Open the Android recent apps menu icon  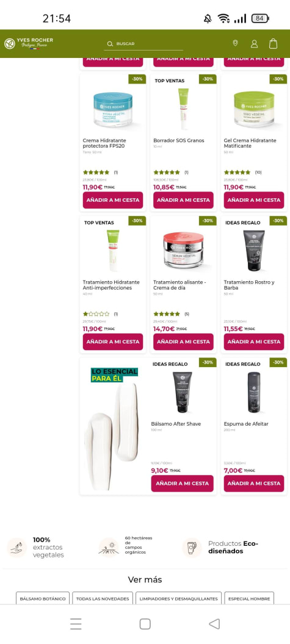click(x=76, y=624)
